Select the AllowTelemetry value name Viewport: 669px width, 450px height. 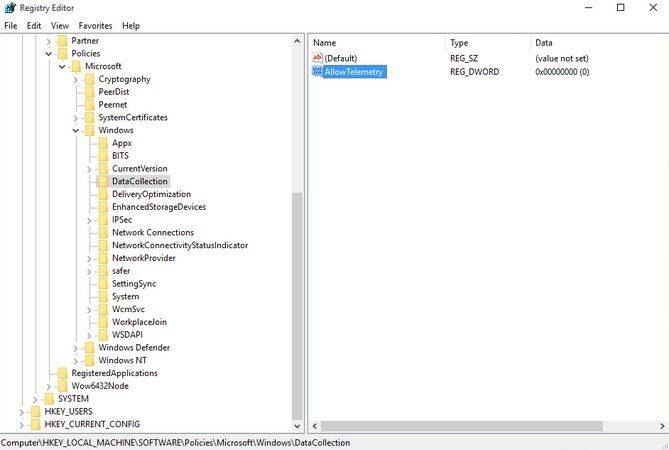[x=354, y=72]
